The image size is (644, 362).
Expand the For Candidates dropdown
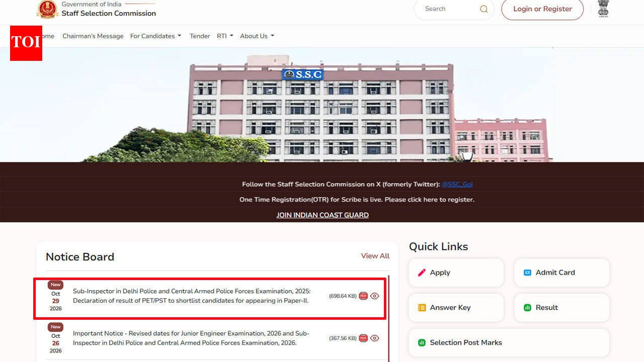155,36
